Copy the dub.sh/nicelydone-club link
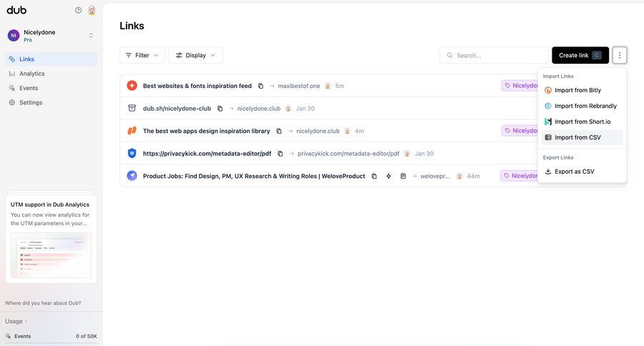The image size is (644, 346). [220, 109]
